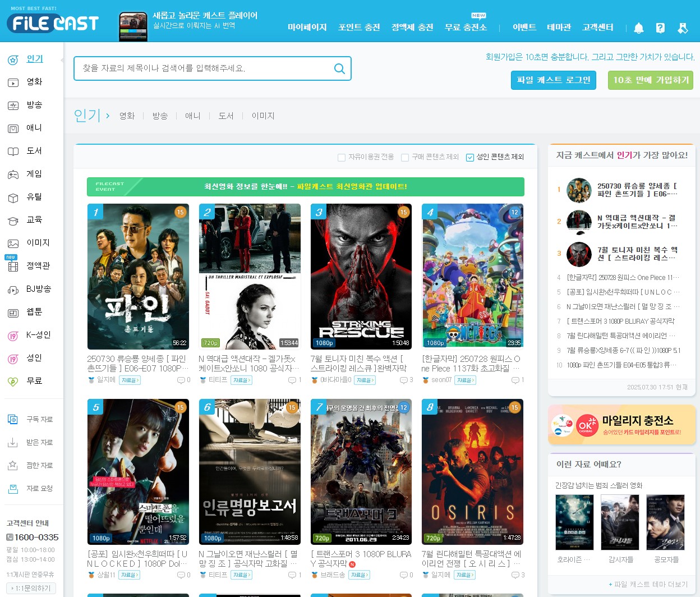Open 마이페이지 in the top menu

click(307, 27)
